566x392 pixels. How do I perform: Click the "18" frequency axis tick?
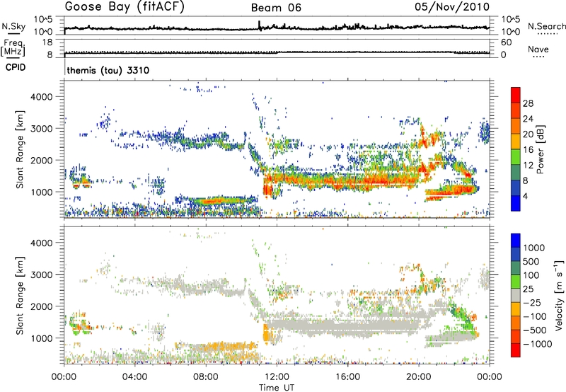coord(47,42)
